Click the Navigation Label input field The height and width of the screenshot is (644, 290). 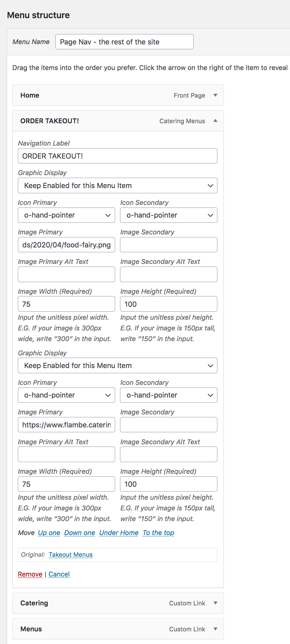(117, 156)
